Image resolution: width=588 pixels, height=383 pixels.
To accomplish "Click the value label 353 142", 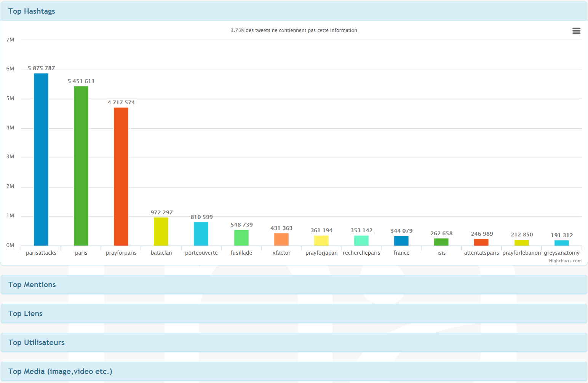I will 361,230.
